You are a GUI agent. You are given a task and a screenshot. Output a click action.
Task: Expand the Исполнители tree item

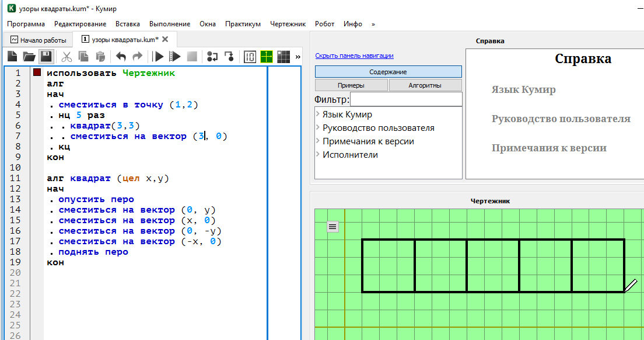[318, 155]
